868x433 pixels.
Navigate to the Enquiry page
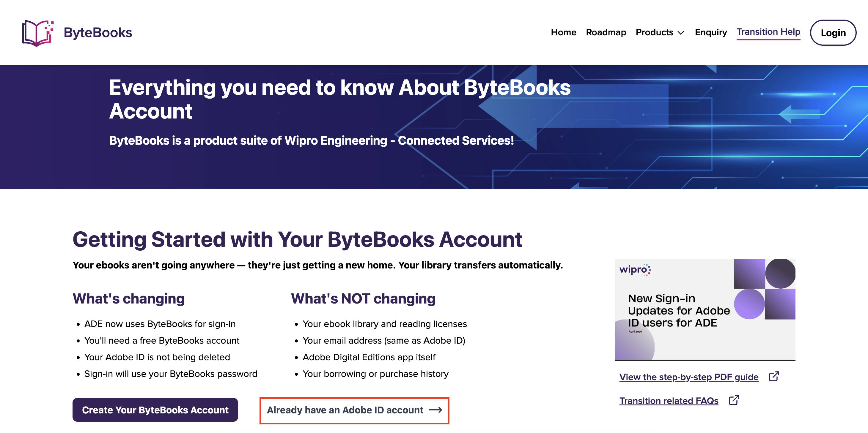[711, 33]
